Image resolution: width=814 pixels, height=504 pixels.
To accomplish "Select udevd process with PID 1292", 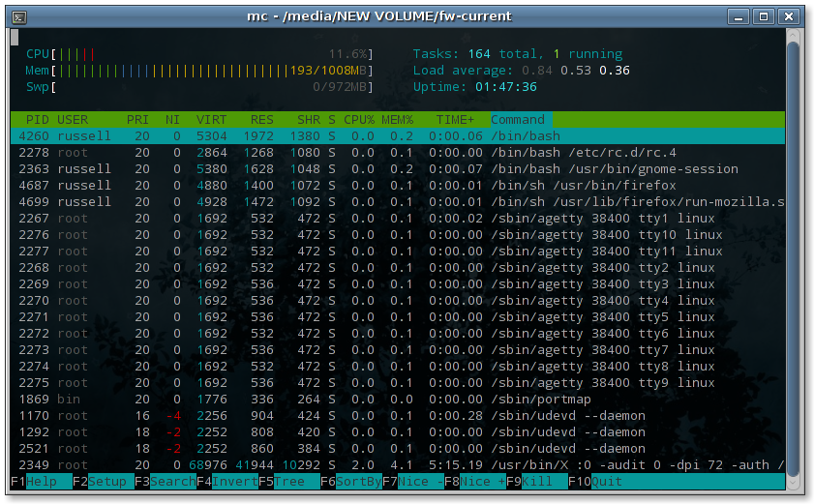I will coord(398,431).
